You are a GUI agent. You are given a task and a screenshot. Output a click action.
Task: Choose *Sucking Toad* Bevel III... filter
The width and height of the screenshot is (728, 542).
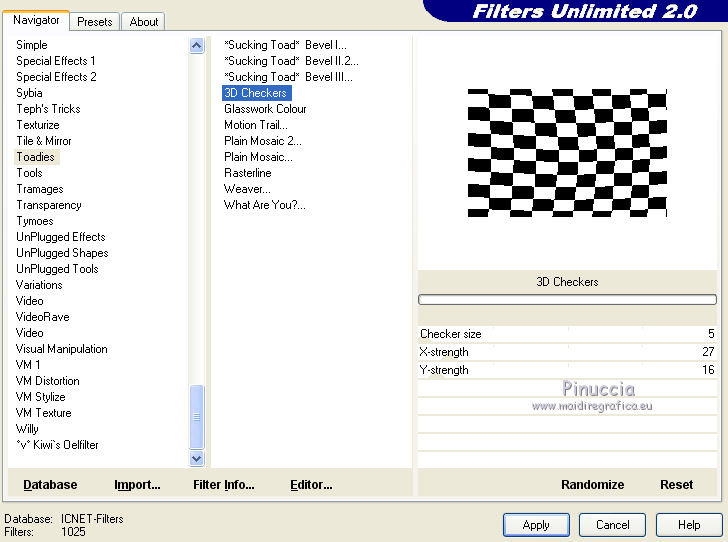click(288, 77)
